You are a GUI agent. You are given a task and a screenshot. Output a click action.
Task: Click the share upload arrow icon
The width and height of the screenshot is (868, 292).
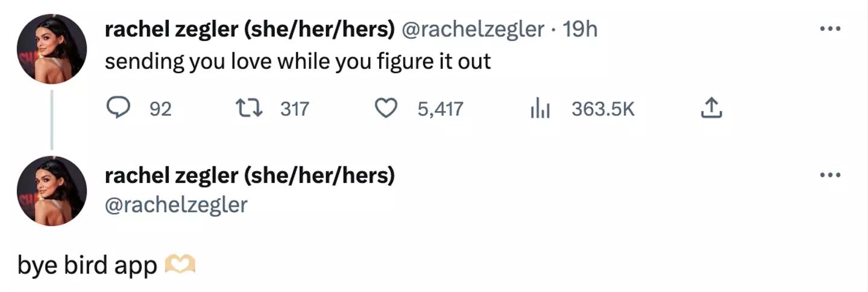[711, 109]
